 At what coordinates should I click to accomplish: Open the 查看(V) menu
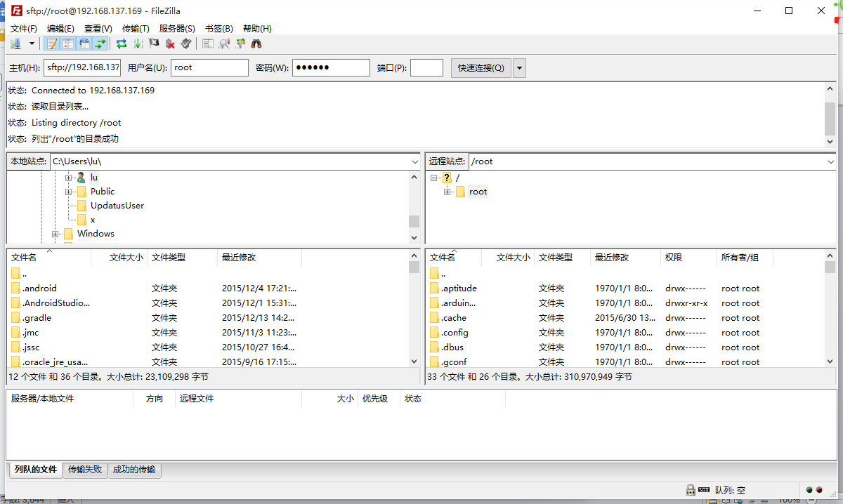pyautogui.click(x=98, y=28)
